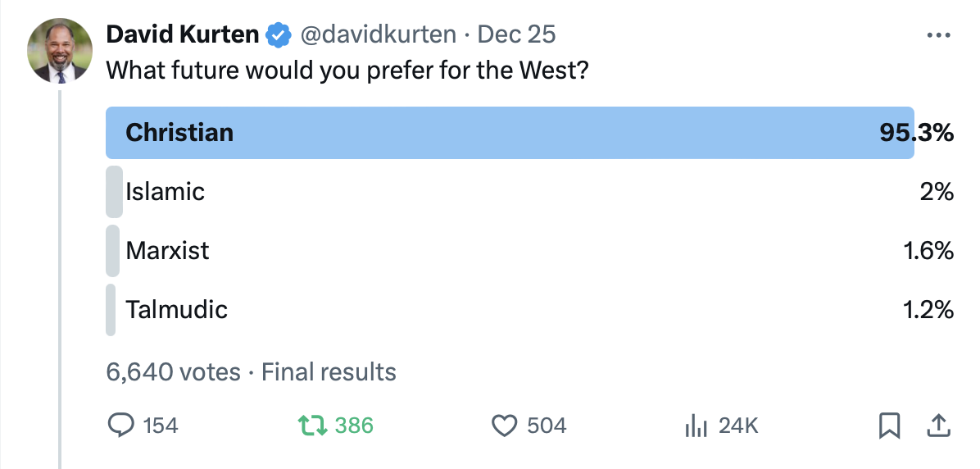This screenshot has height=469, width=980.
Task: Click the Dec 25 timestamp
Action: pos(516,34)
